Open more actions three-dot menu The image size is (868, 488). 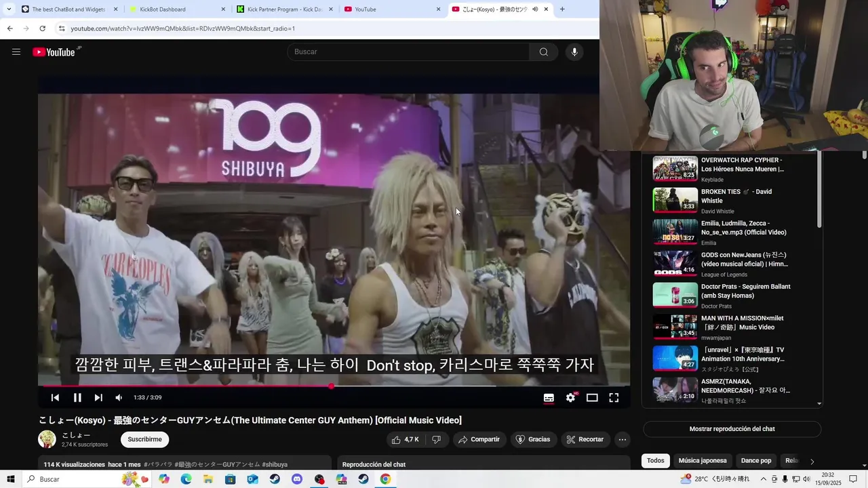[x=622, y=440]
